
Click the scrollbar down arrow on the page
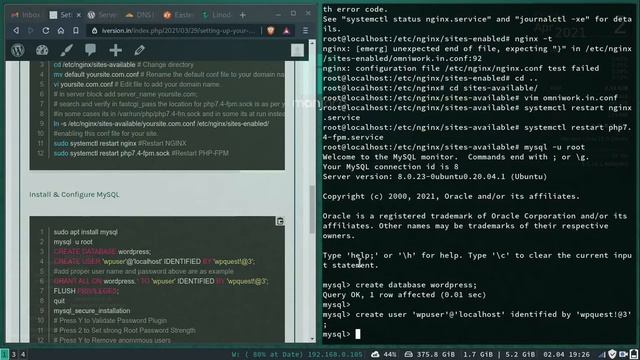click(312, 339)
